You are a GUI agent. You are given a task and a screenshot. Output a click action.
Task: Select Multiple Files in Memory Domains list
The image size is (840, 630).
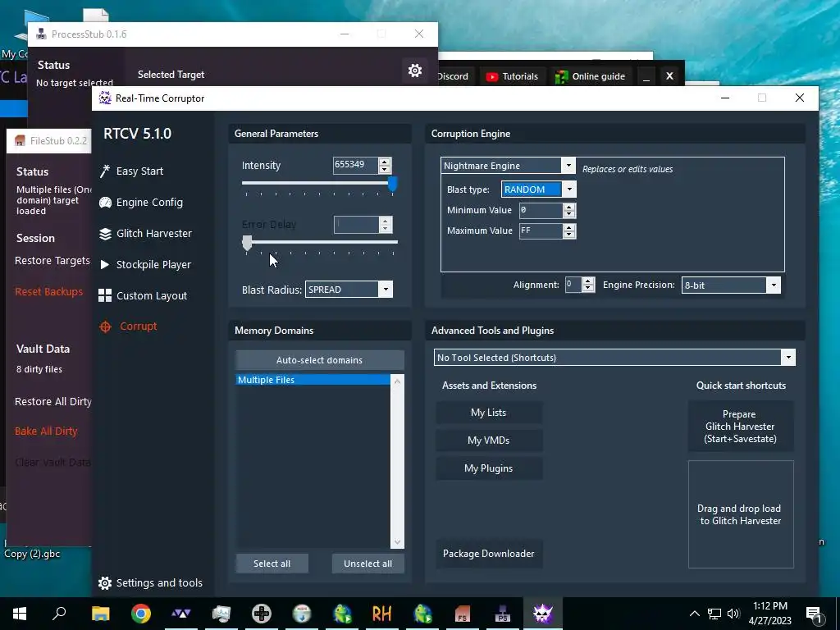click(313, 379)
